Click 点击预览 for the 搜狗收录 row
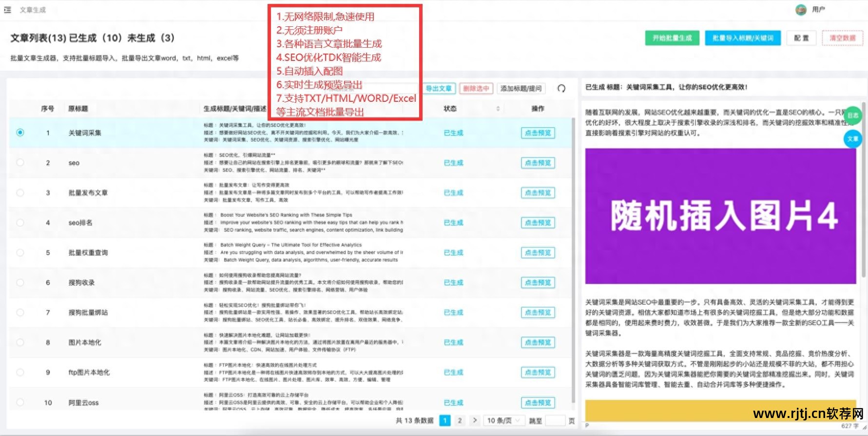Image resolution: width=868 pixels, height=436 pixels. (538, 283)
